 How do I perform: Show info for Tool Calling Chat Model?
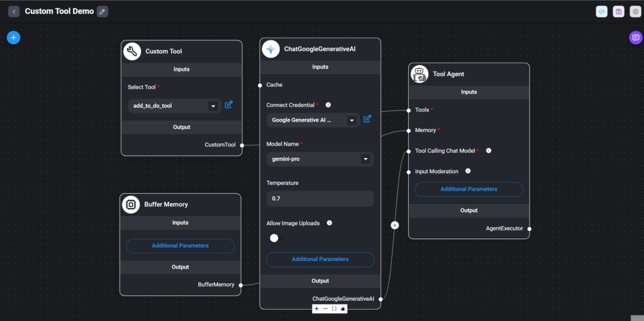pos(489,150)
